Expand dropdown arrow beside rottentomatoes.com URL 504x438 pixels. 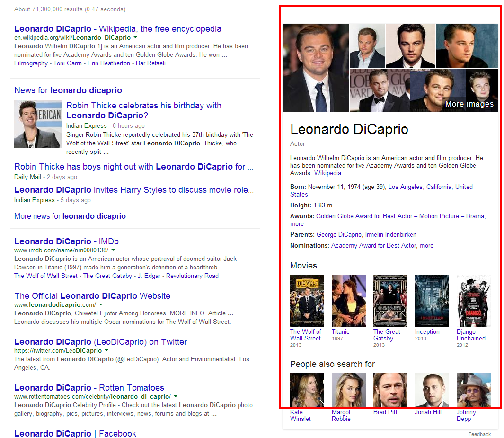(x=176, y=396)
